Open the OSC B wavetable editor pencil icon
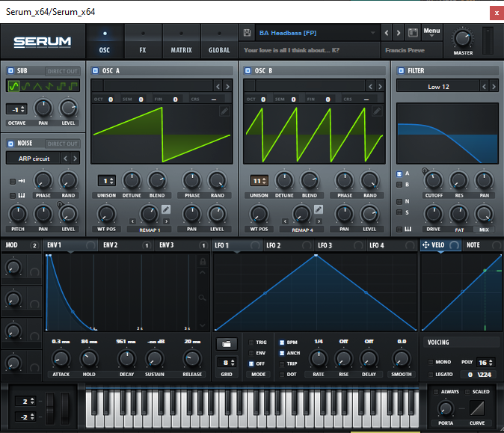This screenshot has height=433, width=504. (x=377, y=111)
